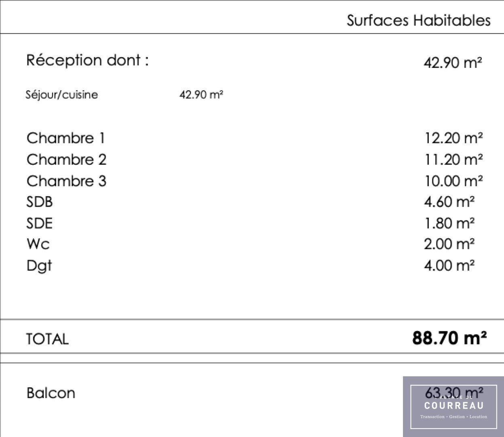
Task: Select the 4.60 m² value
Action: click(449, 202)
